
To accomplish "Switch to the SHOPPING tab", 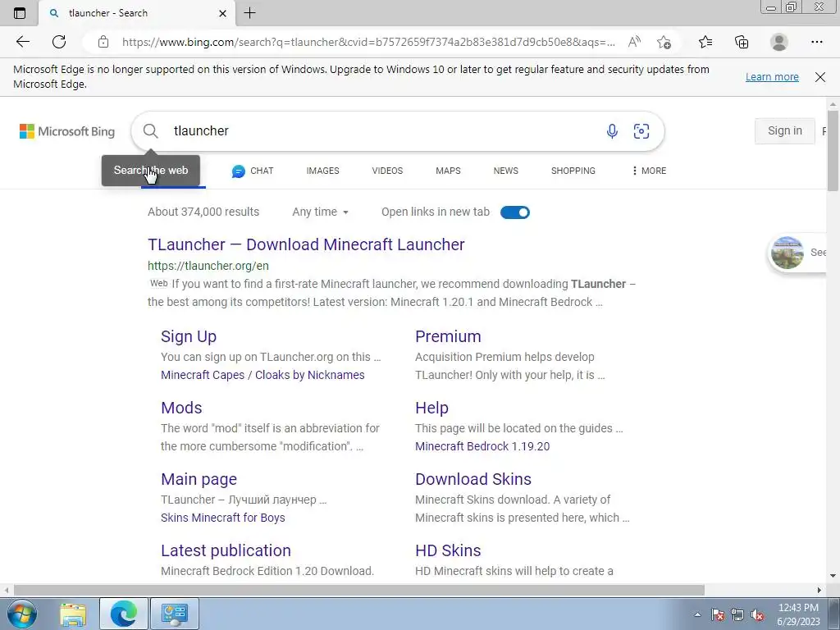I will click(x=573, y=171).
